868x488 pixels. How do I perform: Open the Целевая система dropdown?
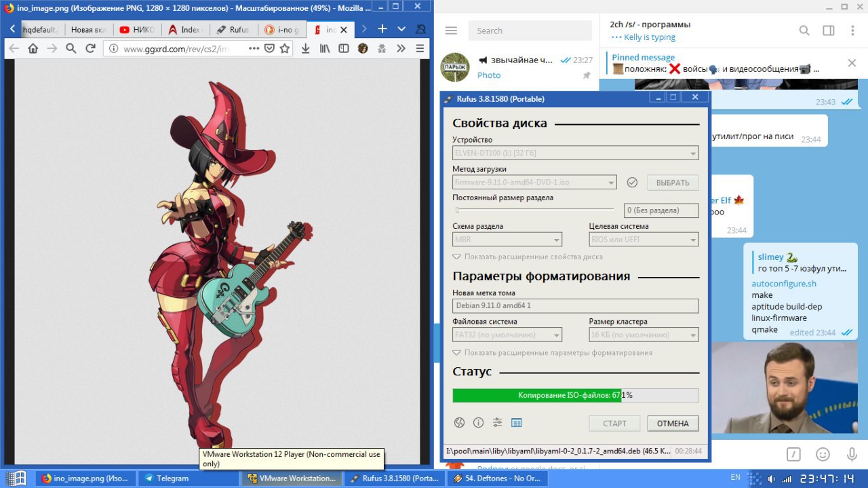tap(644, 240)
